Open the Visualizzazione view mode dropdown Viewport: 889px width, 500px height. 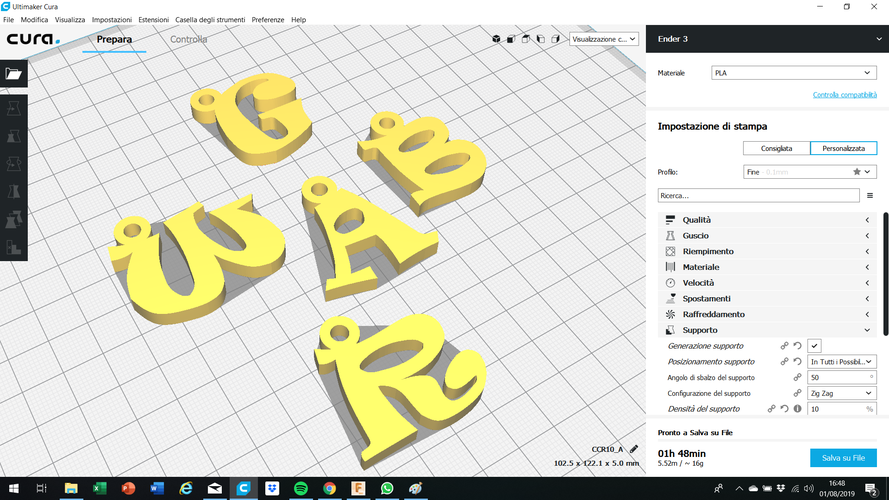(x=604, y=39)
